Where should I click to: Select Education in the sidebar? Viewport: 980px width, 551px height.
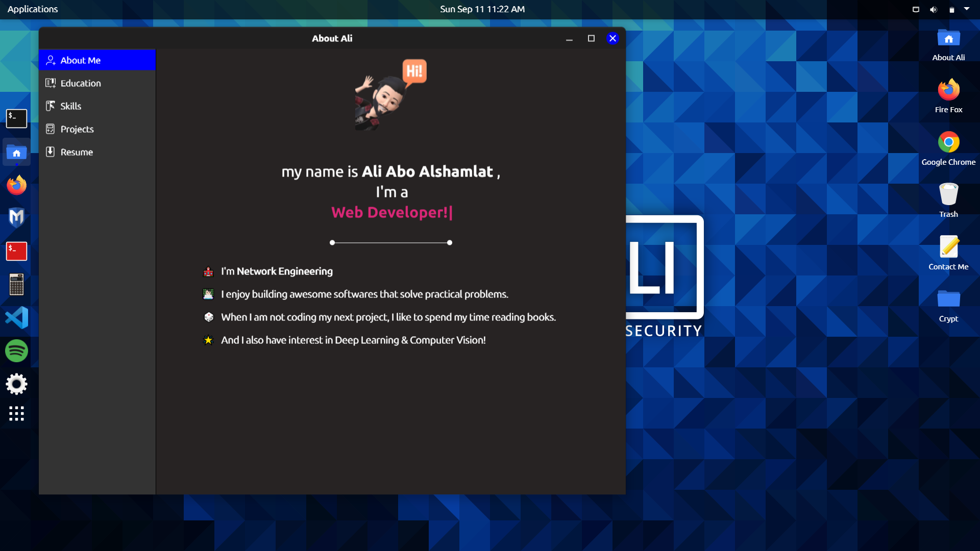click(80, 83)
